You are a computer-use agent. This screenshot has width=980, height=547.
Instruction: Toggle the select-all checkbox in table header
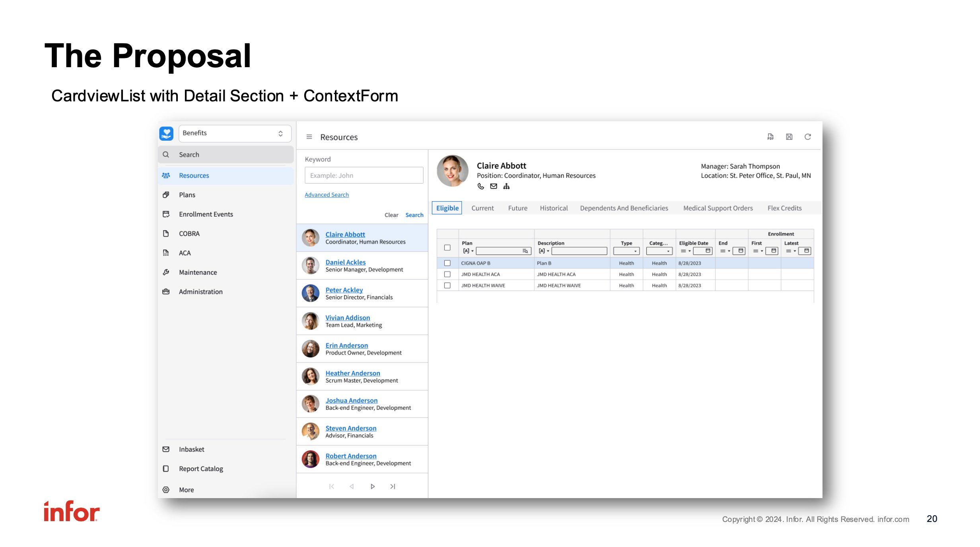[x=447, y=248]
